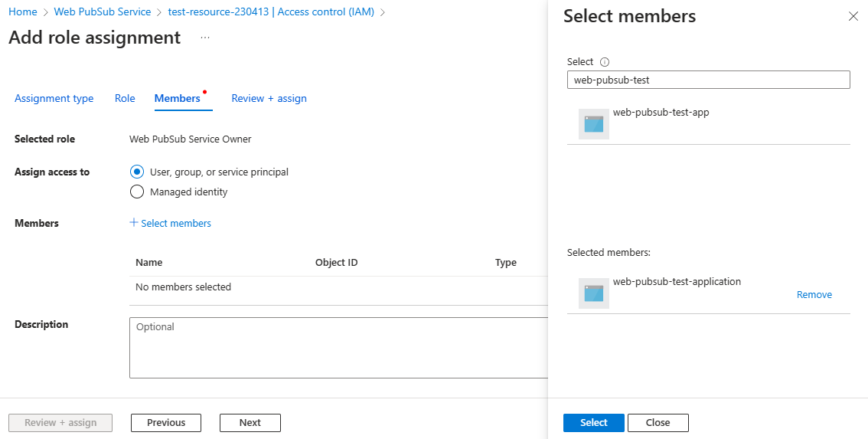
Task: Switch to the Assignment type tab
Action: click(x=54, y=98)
